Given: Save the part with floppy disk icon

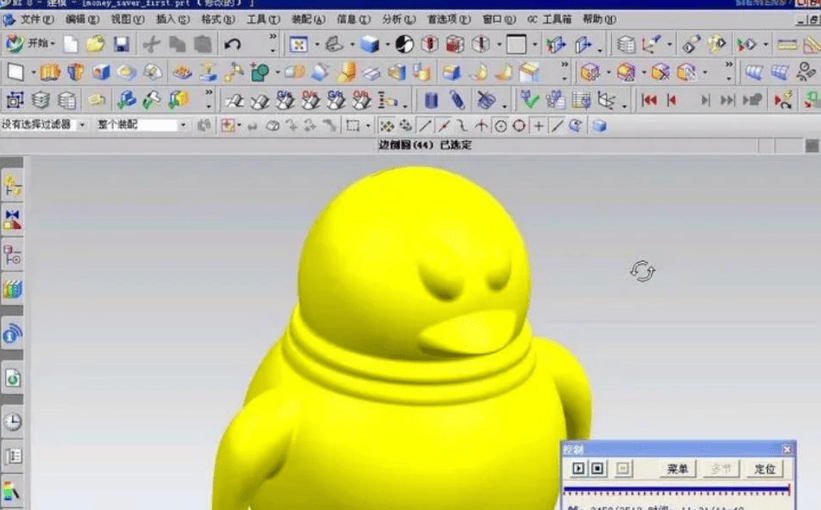Looking at the screenshot, I should (x=121, y=44).
